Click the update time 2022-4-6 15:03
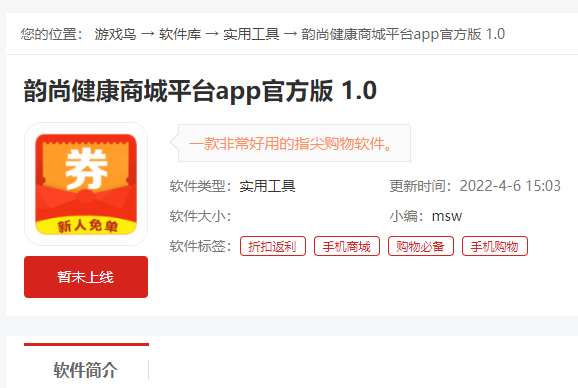 pyautogui.click(x=510, y=186)
